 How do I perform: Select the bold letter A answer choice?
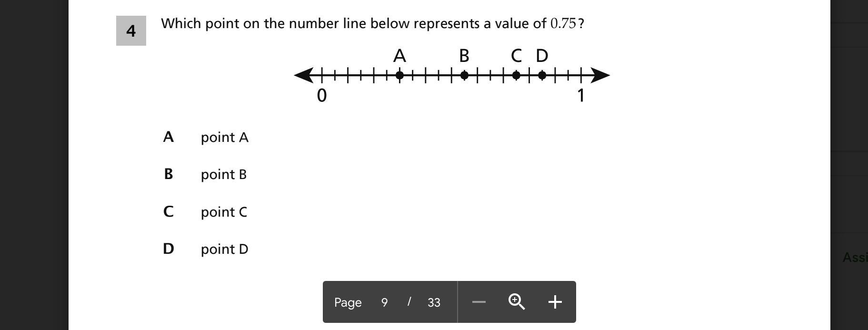point(168,137)
